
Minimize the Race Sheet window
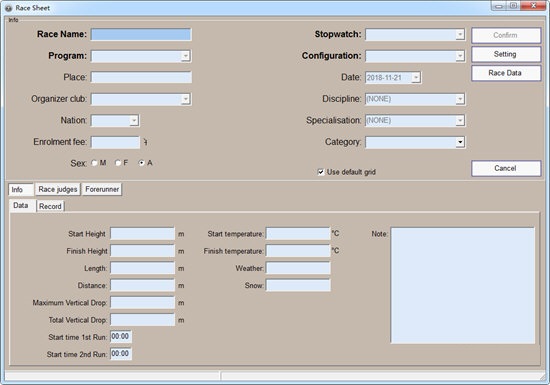coord(498,6)
